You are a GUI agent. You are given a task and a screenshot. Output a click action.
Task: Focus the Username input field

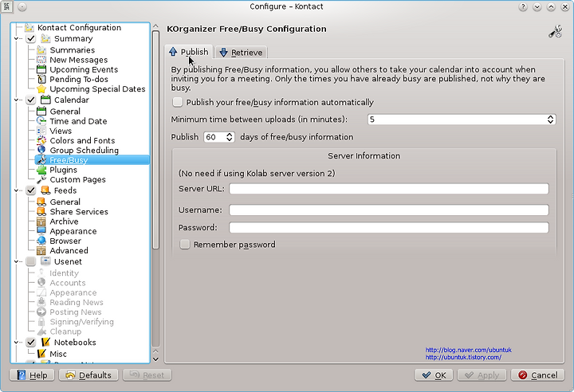click(389, 210)
